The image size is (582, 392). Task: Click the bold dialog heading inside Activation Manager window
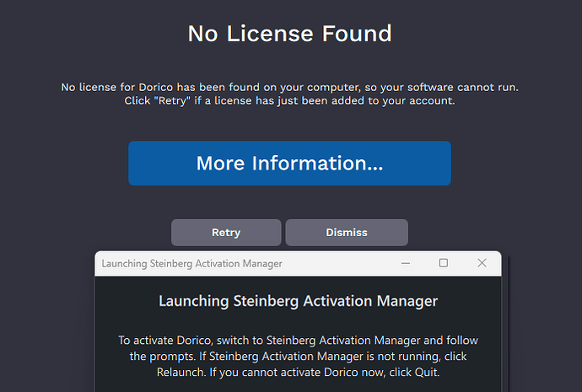pyautogui.click(x=298, y=301)
